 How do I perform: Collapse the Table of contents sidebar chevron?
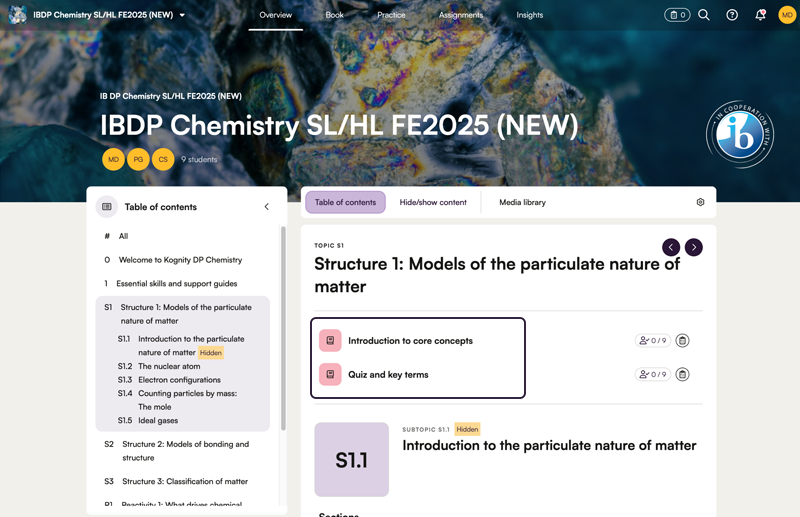click(x=266, y=207)
